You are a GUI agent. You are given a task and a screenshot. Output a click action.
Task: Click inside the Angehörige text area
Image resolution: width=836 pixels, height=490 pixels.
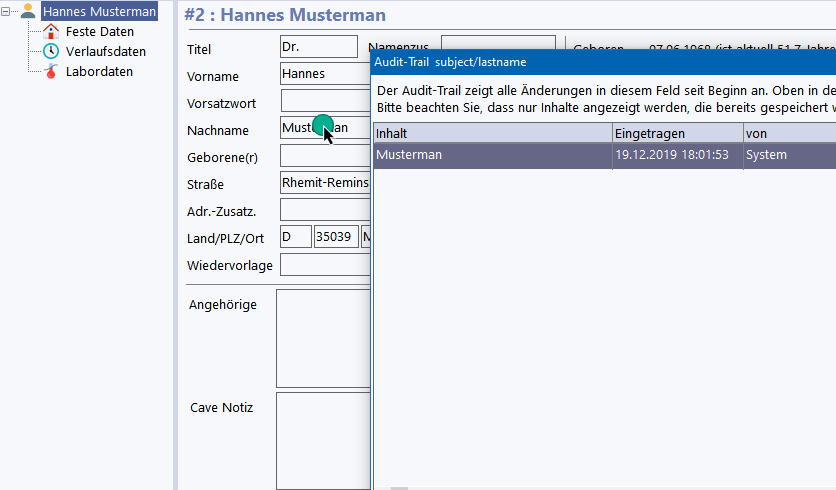(x=323, y=338)
